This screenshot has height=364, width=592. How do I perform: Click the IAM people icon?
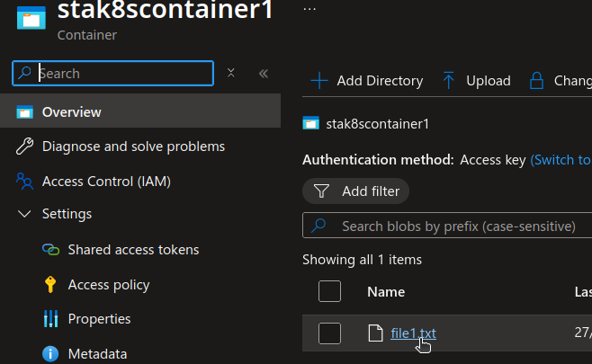tap(25, 181)
